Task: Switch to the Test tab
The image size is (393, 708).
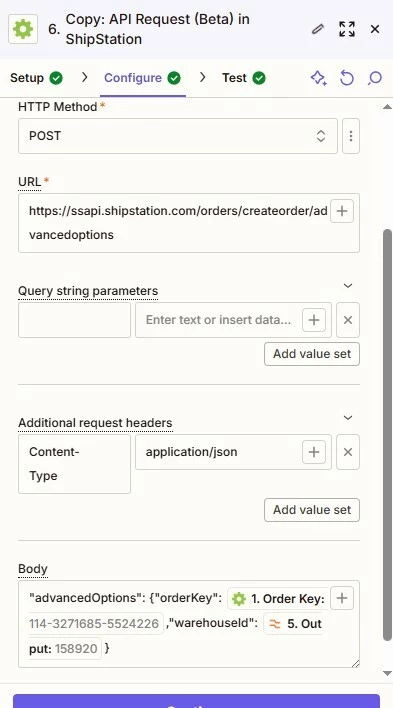Action: (x=243, y=78)
